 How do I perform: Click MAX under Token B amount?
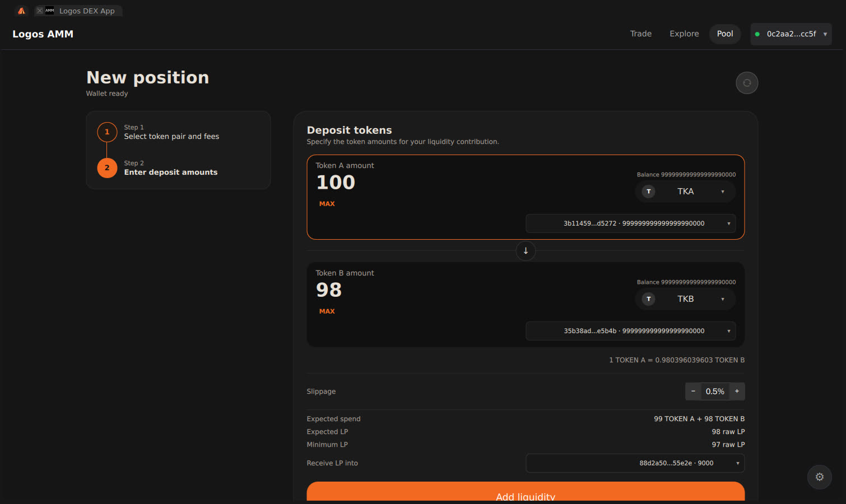[327, 311]
